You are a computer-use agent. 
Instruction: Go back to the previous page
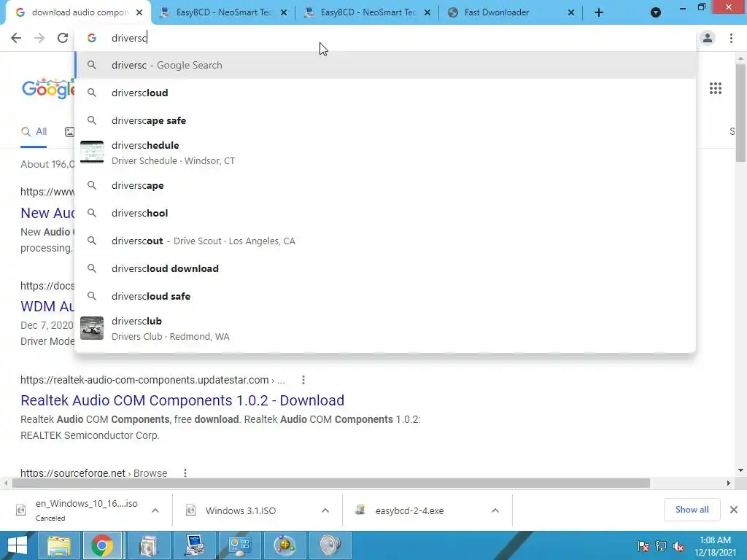point(16,38)
